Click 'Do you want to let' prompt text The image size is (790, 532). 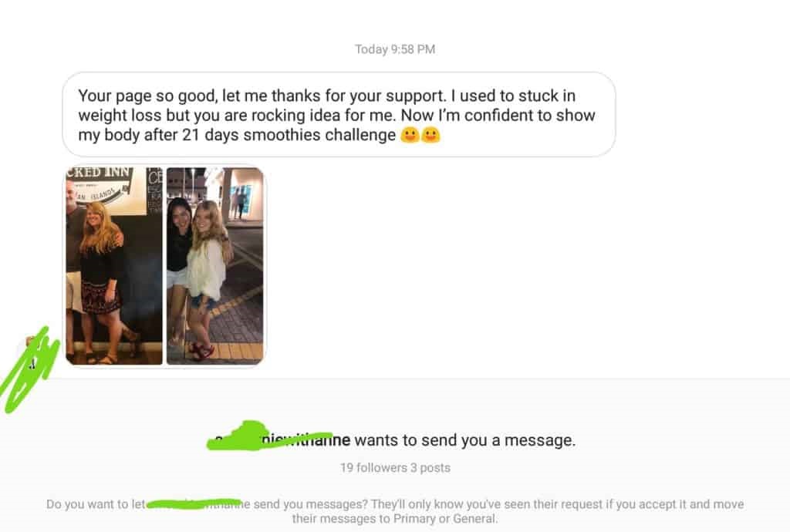coord(96,503)
